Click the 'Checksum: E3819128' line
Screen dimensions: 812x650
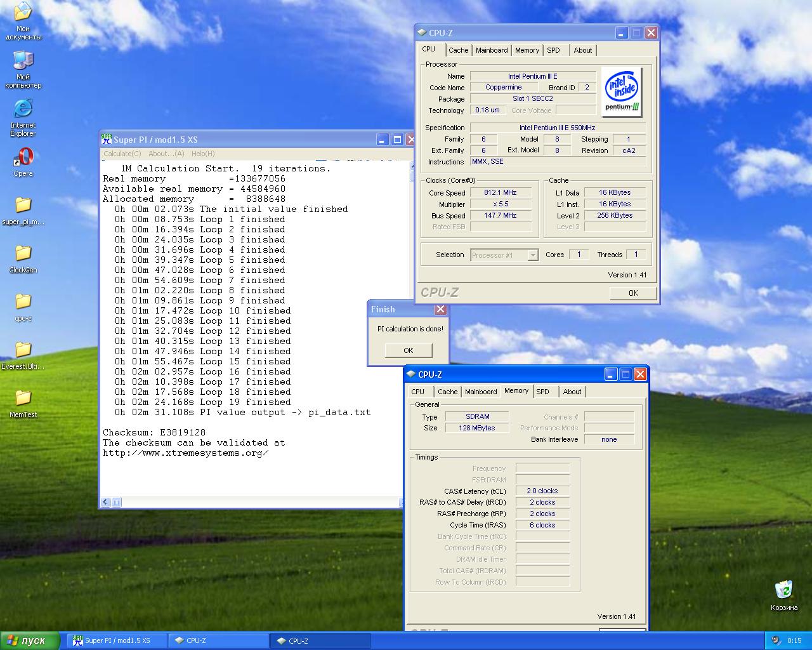point(154,432)
